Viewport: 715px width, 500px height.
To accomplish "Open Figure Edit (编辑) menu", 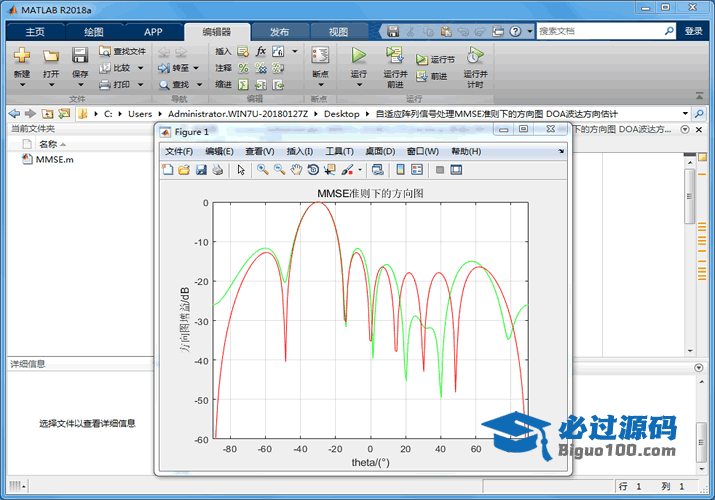I will [219, 151].
